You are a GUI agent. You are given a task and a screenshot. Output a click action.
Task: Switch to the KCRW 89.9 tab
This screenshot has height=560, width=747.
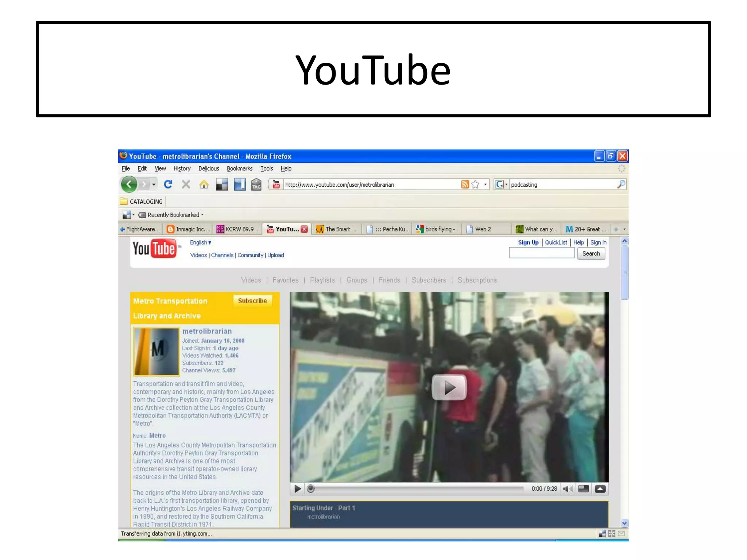coord(238,229)
